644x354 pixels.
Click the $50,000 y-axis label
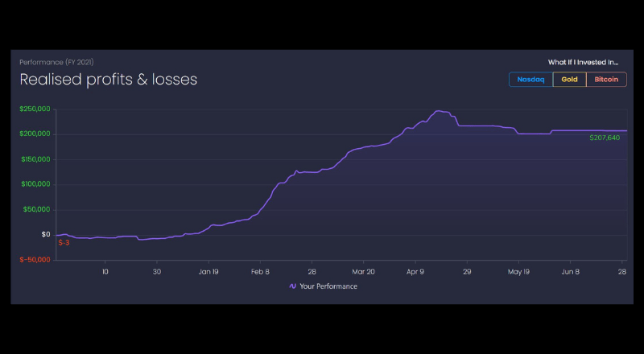tap(37, 209)
